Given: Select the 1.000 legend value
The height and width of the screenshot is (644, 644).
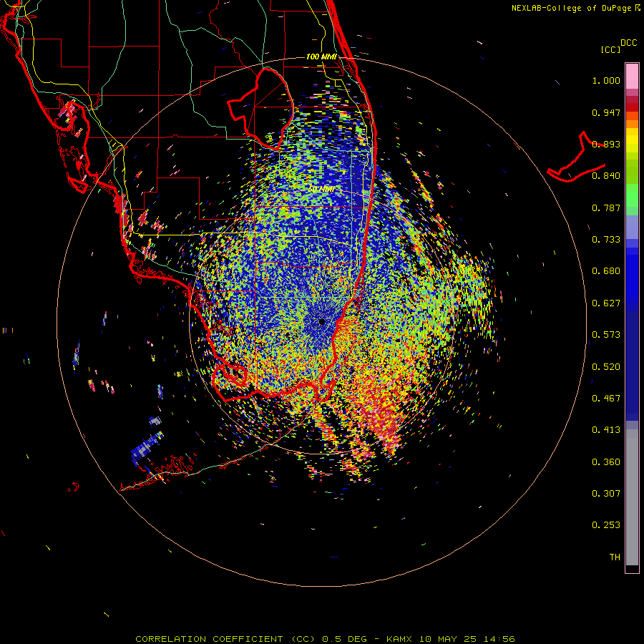Looking at the screenshot, I should pyautogui.click(x=606, y=80).
